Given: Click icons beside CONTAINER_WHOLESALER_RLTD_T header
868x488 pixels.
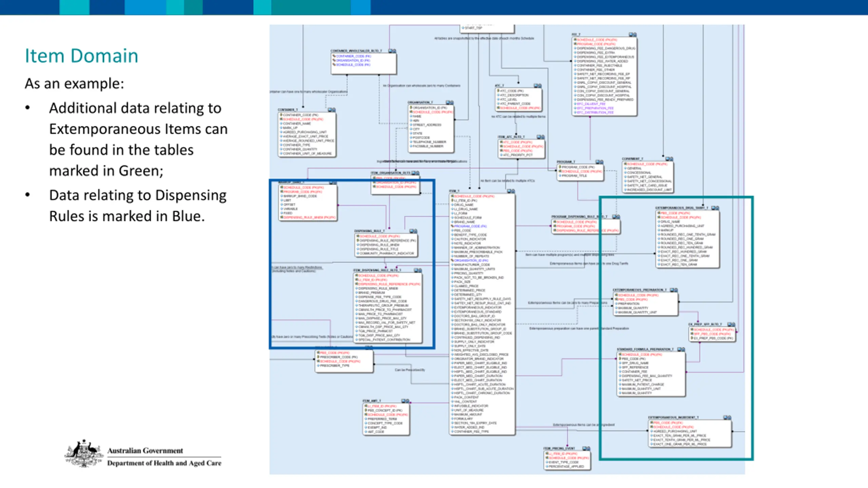Looking at the screenshot, I should coord(392,51).
